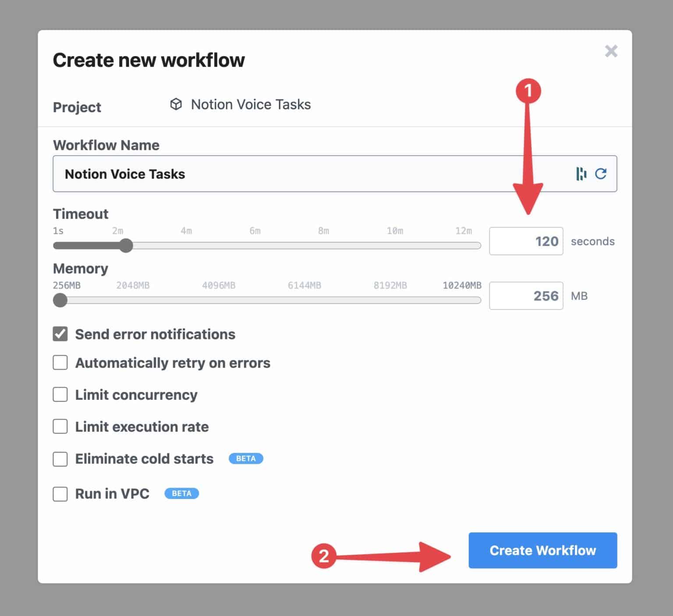Select the 120 seconds timeout input field
Viewport: 673px width, 616px height.
[526, 241]
